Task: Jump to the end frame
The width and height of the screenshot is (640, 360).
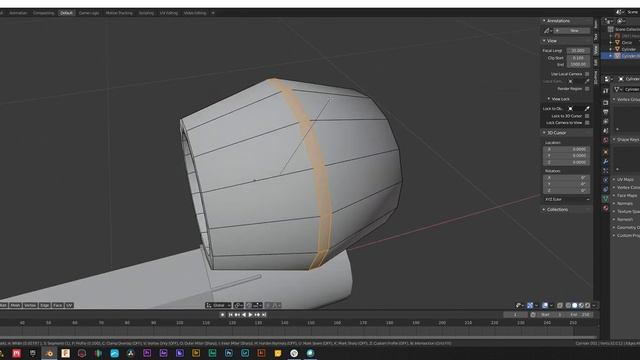Action: click(264, 315)
